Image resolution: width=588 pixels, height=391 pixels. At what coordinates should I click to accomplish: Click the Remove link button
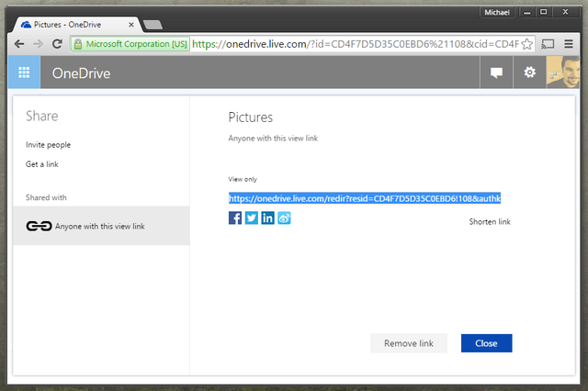(409, 343)
